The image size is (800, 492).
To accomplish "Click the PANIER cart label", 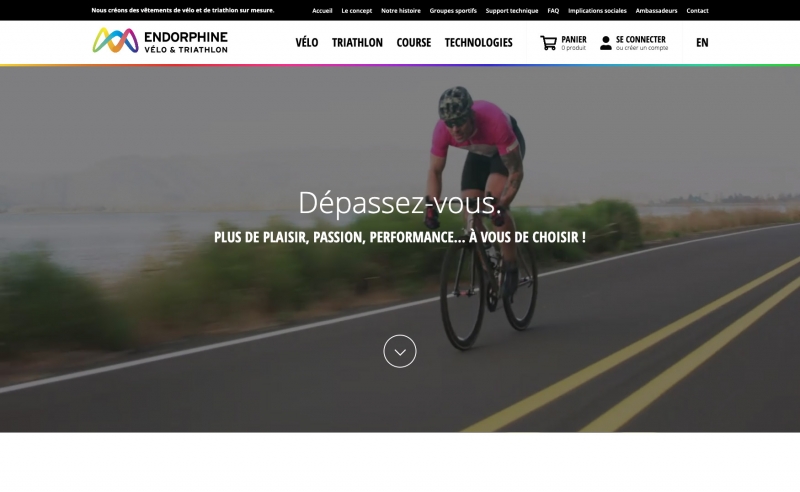I will coord(573,39).
